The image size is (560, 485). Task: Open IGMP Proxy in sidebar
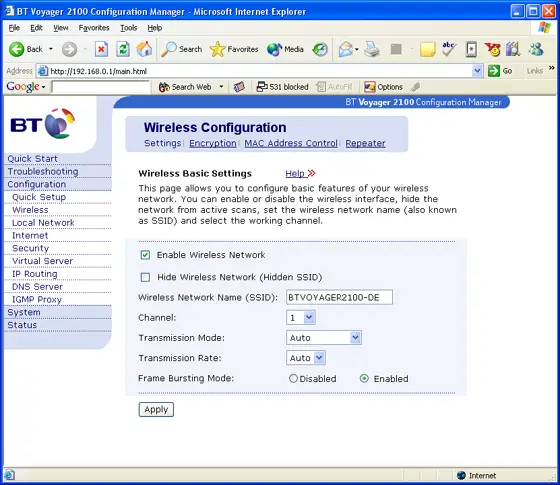click(37, 299)
